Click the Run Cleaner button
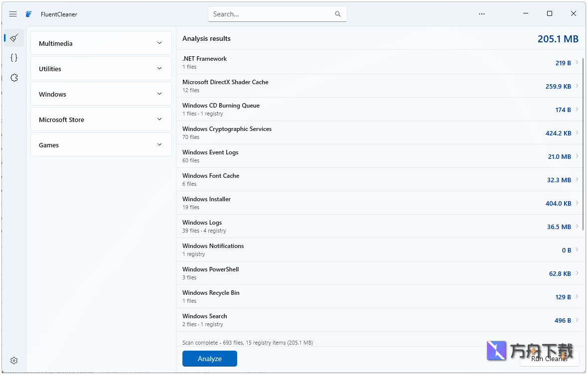 pos(549,359)
